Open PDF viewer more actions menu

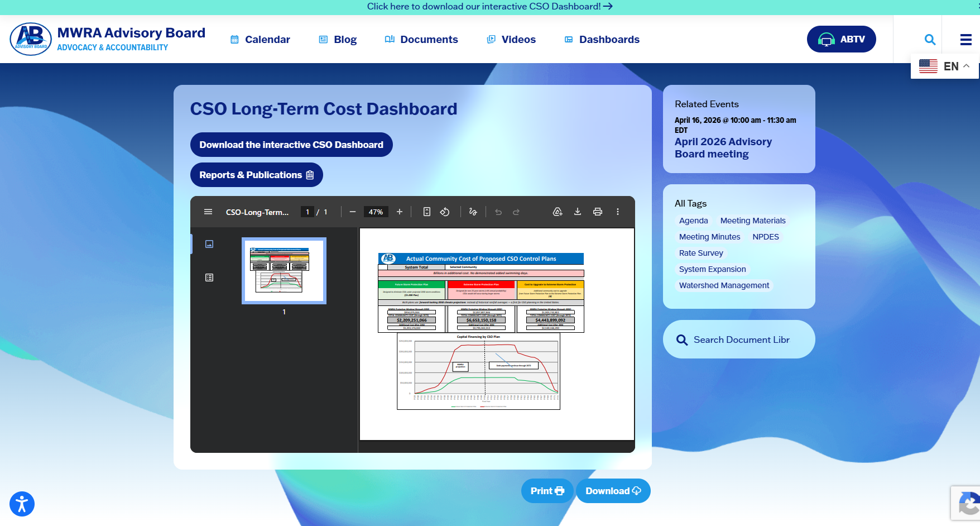click(618, 212)
